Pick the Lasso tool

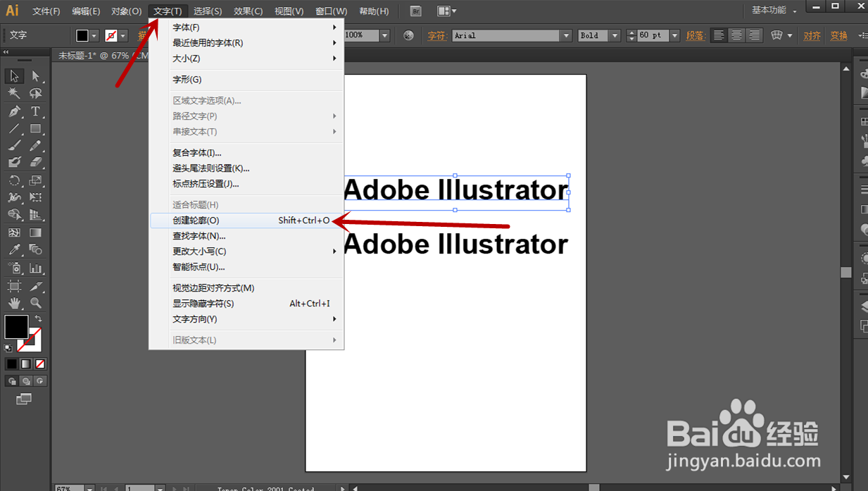[x=36, y=94]
